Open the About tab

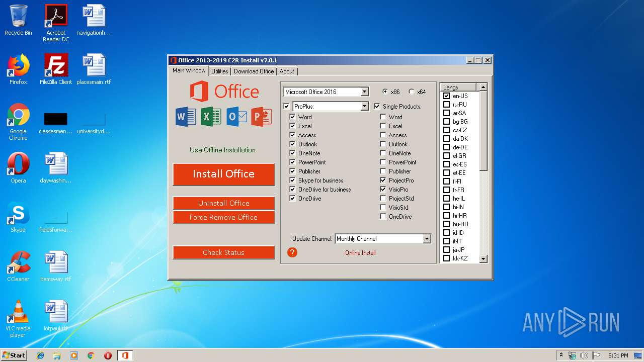[287, 71]
